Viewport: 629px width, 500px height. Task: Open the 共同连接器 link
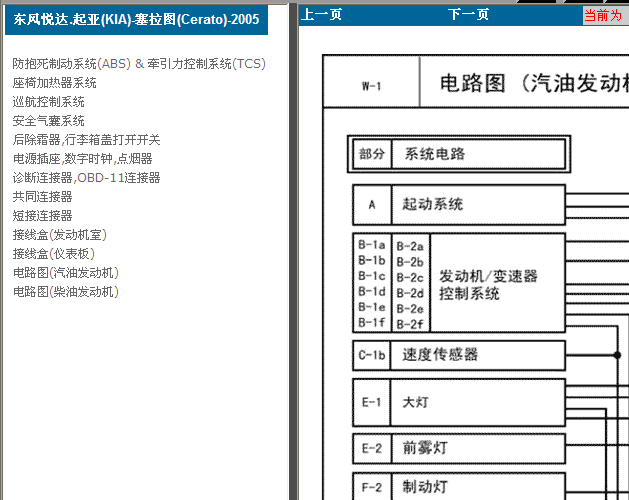click(x=42, y=197)
